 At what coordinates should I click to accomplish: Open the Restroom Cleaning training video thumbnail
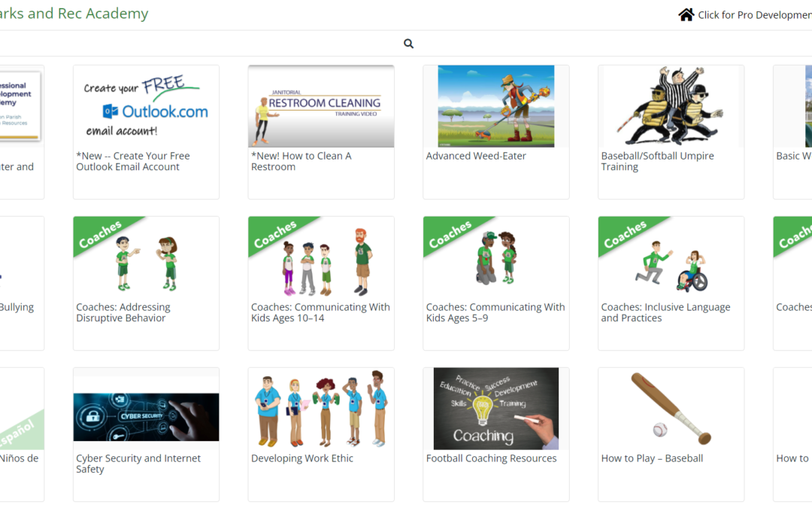click(x=321, y=106)
